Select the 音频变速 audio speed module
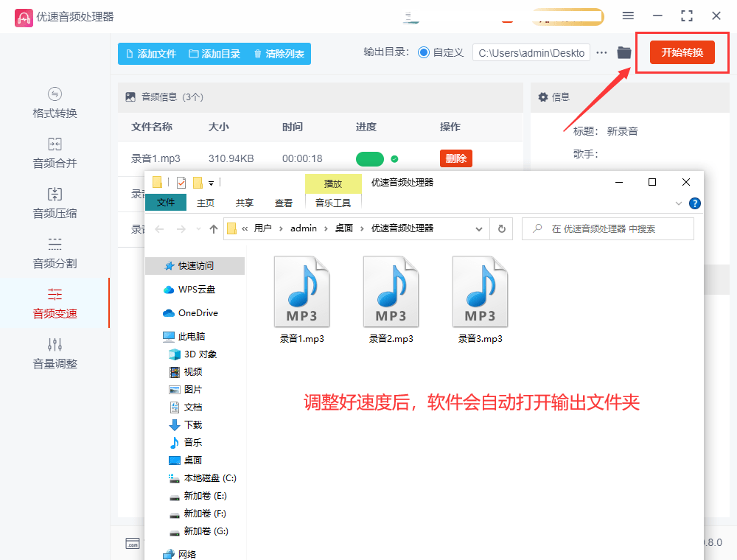 pos(55,304)
